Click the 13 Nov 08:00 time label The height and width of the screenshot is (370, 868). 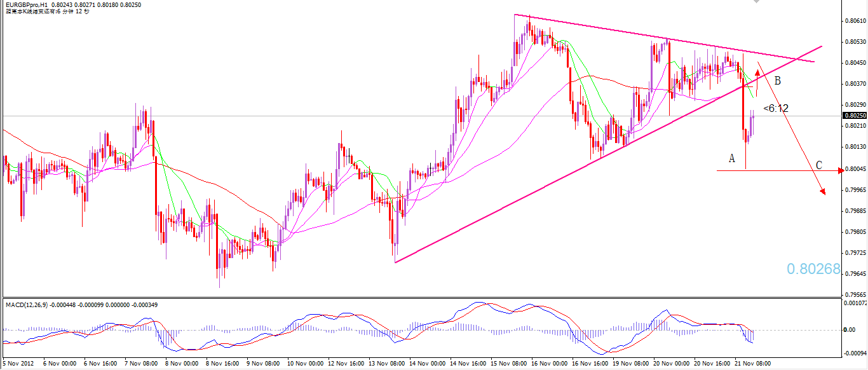tap(386, 364)
